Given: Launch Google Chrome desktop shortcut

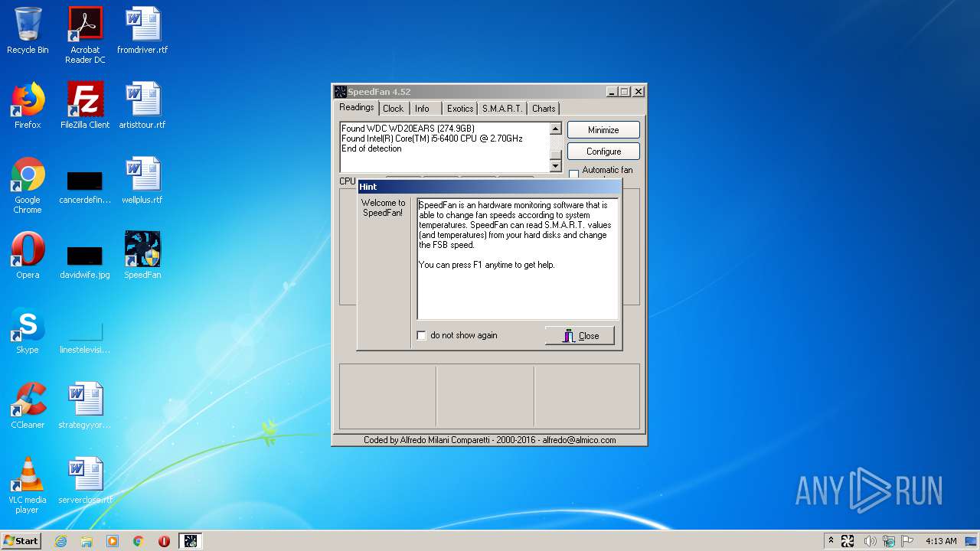Looking at the screenshot, I should click(28, 185).
